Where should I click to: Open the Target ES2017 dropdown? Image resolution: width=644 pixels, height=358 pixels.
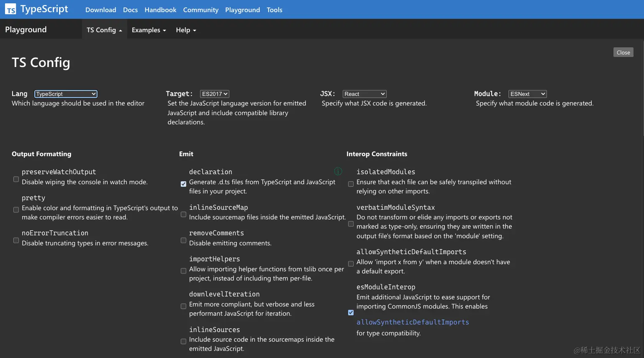(x=215, y=94)
